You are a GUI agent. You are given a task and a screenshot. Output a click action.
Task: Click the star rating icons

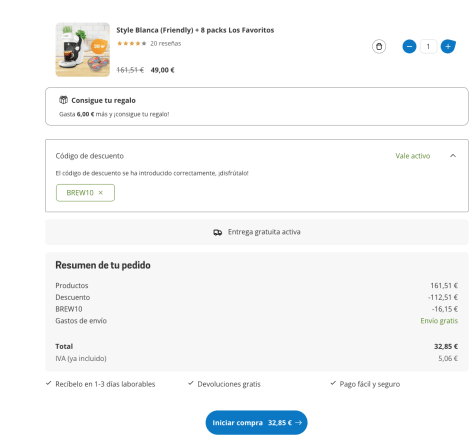[132, 43]
